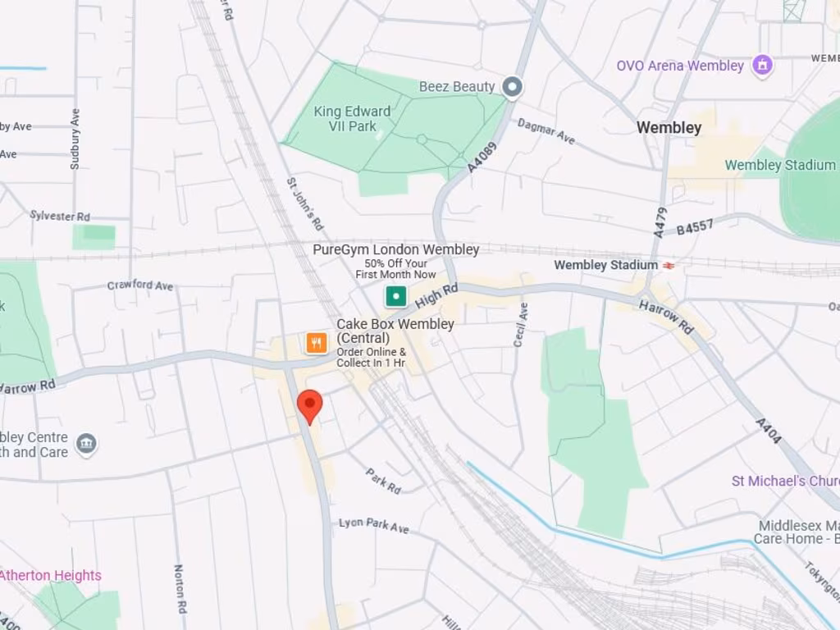The width and height of the screenshot is (840, 630).
Task: Open the King Edward VII Park label
Action: (x=353, y=119)
